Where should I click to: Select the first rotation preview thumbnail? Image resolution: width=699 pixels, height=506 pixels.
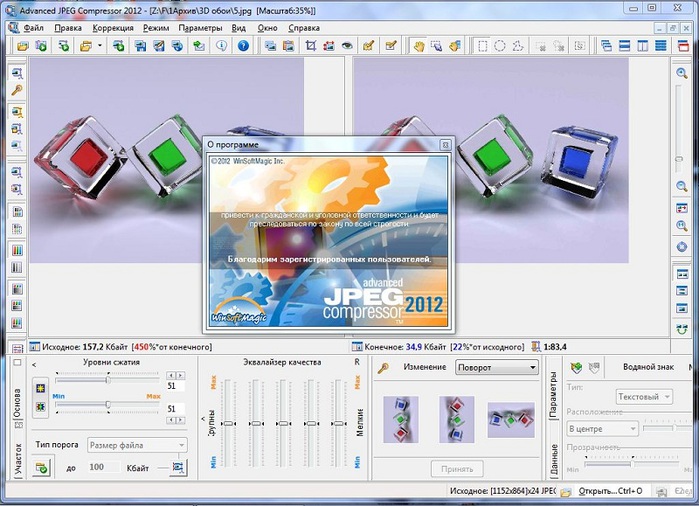pos(401,419)
